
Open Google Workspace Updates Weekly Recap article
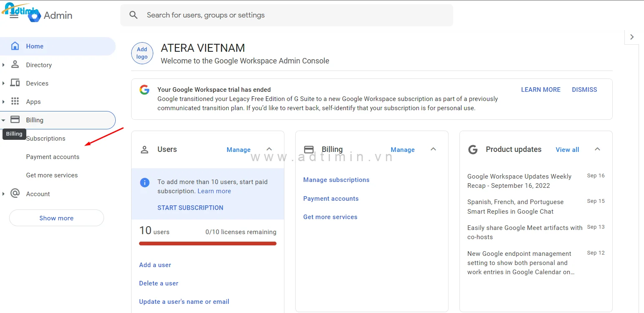pos(519,181)
